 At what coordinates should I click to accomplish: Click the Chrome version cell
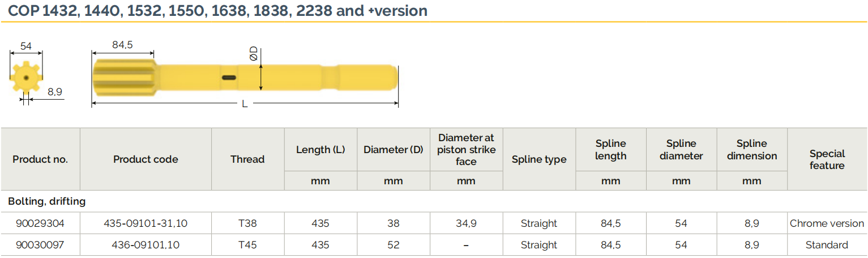827,223
